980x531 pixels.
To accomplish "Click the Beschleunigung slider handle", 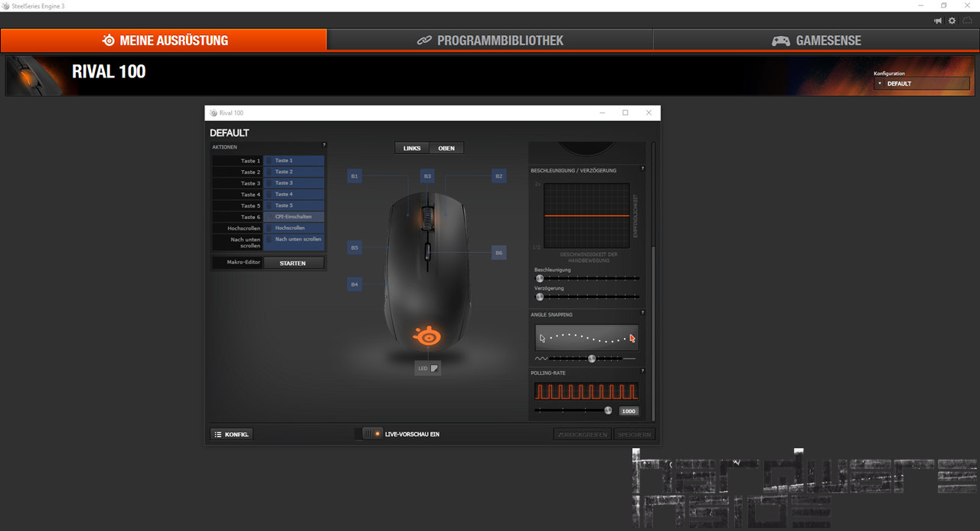I will click(540, 278).
